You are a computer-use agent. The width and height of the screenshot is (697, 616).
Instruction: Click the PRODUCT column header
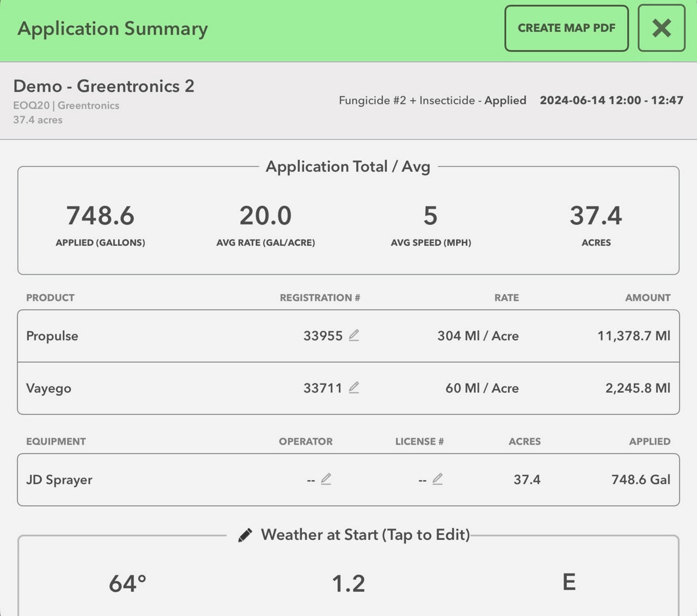50,297
